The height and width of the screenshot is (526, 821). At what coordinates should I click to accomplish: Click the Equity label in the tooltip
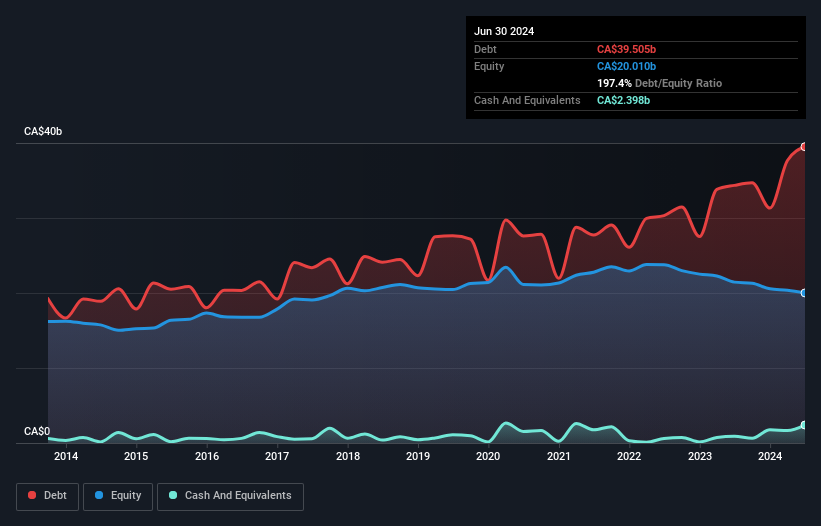pyautogui.click(x=489, y=66)
